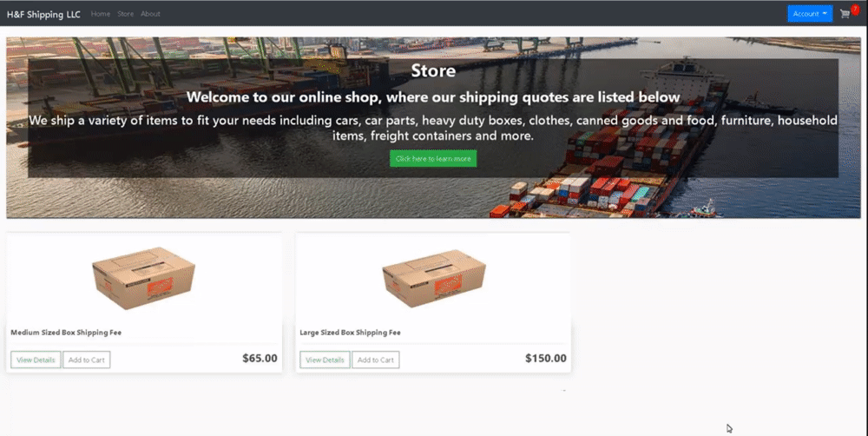This screenshot has width=868, height=436.
Task: View Details for Medium Sized Box
Action: (x=36, y=360)
